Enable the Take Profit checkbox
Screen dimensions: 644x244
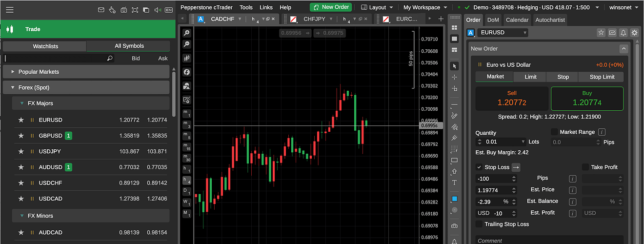[x=585, y=167]
